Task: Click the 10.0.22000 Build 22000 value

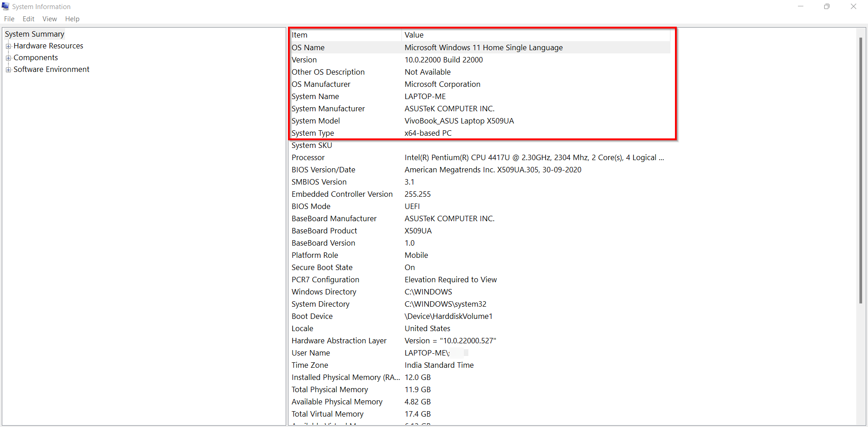Action: [443, 60]
